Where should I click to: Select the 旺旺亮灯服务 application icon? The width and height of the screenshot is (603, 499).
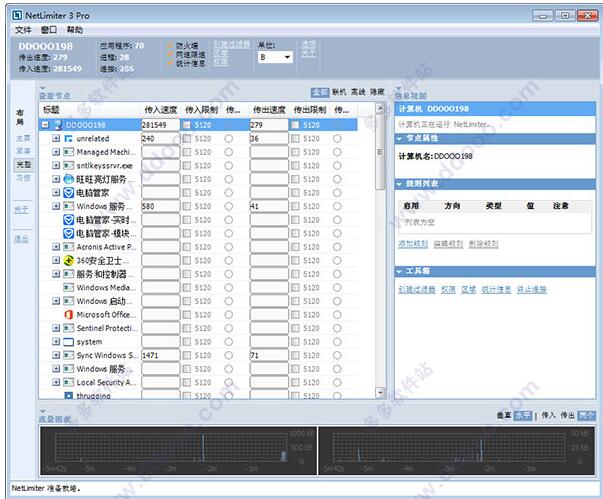click(68, 178)
